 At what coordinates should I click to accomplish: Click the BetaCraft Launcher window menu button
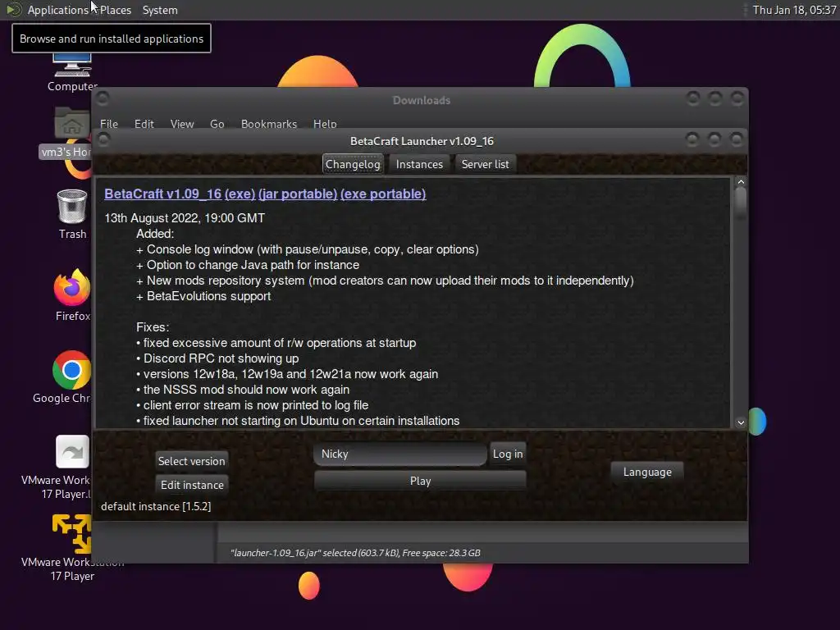(104, 139)
